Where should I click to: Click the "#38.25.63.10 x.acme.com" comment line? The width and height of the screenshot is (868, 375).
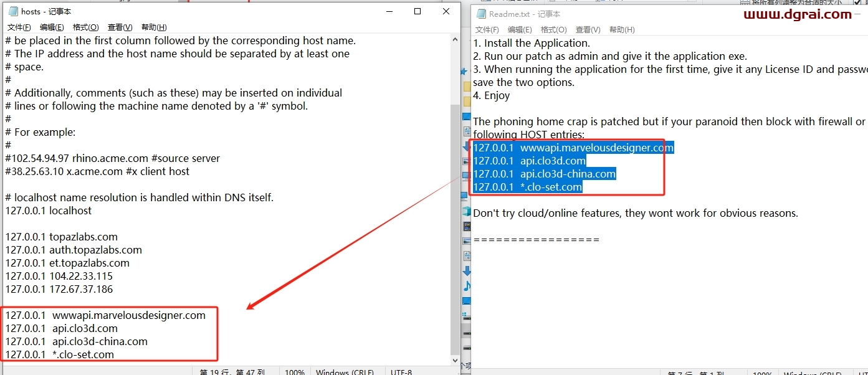tap(97, 171)
